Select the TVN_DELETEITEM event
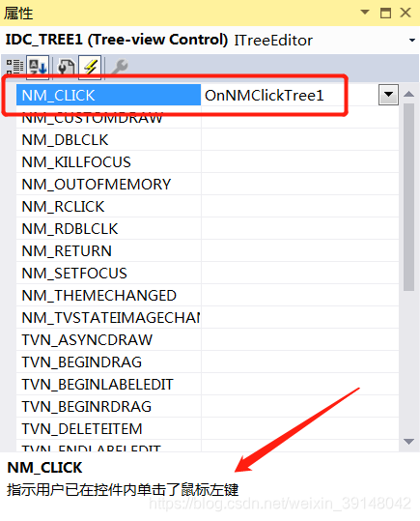 (x=108, y=429)
